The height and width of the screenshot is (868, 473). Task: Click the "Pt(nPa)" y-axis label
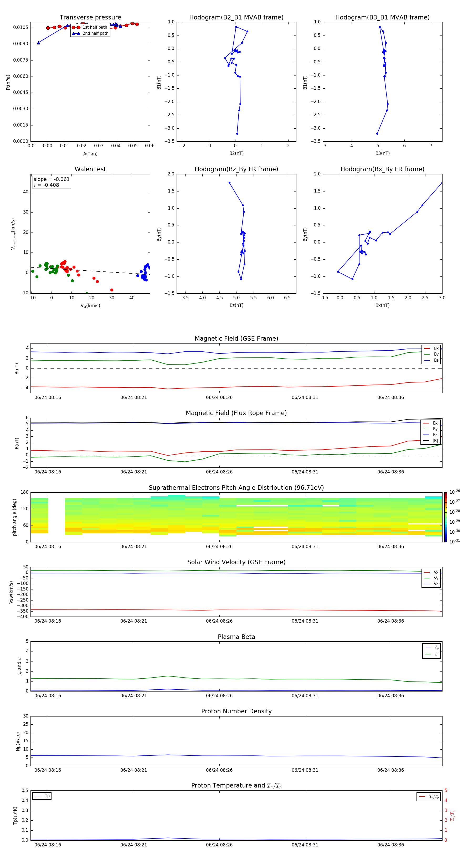point(8,82)
